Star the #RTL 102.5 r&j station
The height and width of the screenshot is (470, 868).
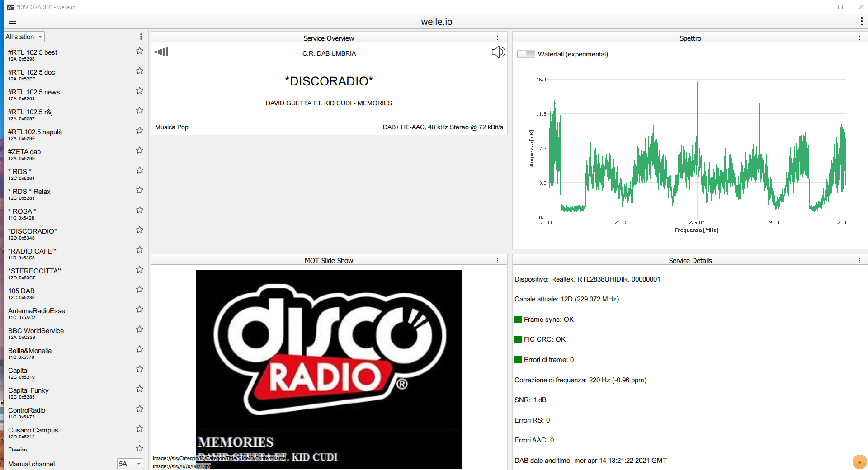click(140, 111)
